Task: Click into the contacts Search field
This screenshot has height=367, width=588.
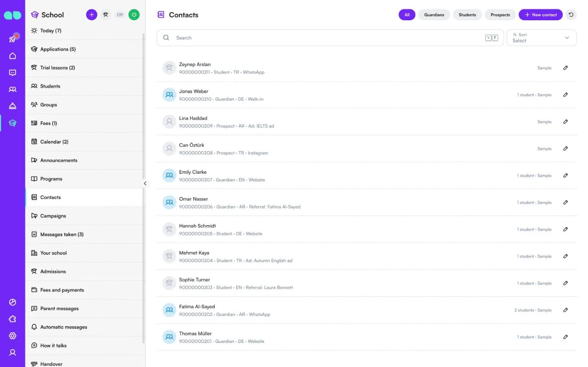Action: click(330, 38)
